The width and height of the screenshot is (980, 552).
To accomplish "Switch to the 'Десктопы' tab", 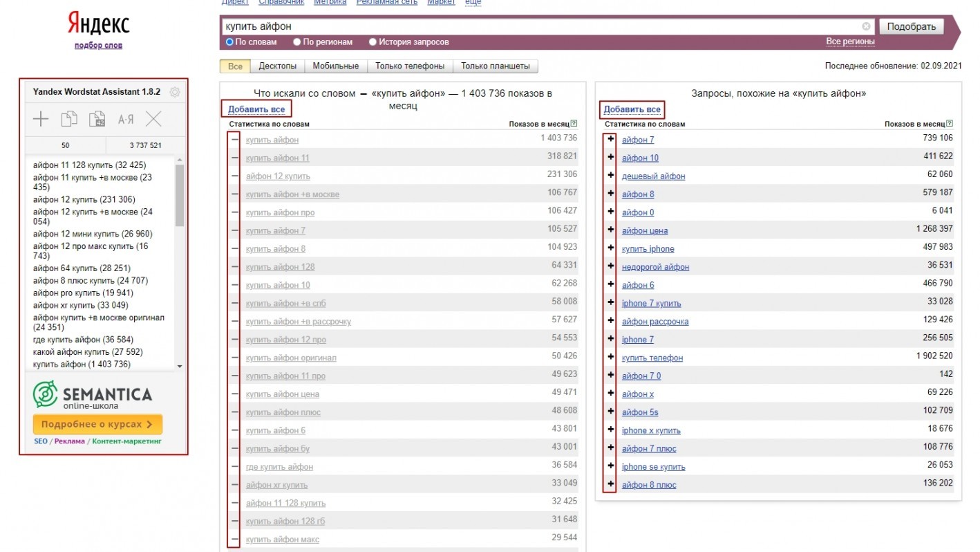I will click(x=277, y=66).
